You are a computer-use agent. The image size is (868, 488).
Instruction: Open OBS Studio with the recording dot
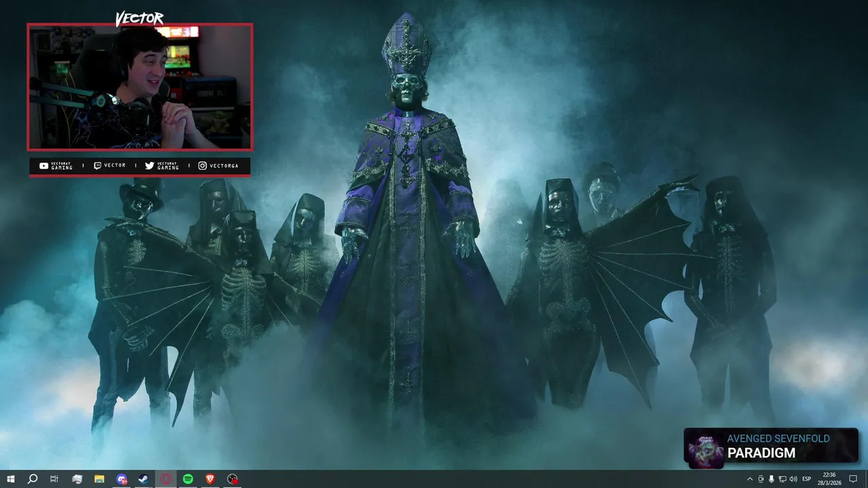tap(233, 479)
